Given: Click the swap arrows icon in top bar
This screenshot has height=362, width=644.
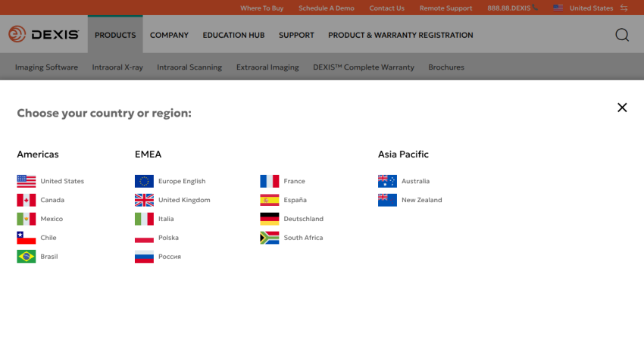Looking at the screenshot, I should pyautogui.click(x=624, y=8).
